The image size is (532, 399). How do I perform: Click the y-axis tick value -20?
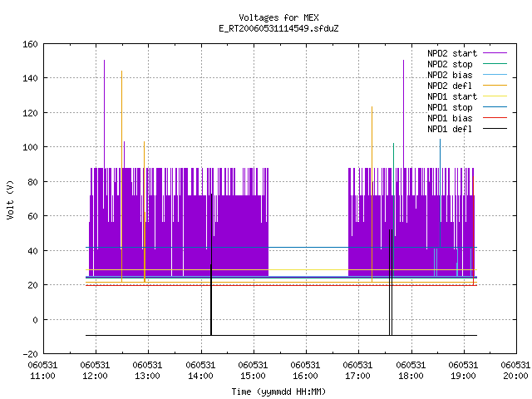pos(30,354)
